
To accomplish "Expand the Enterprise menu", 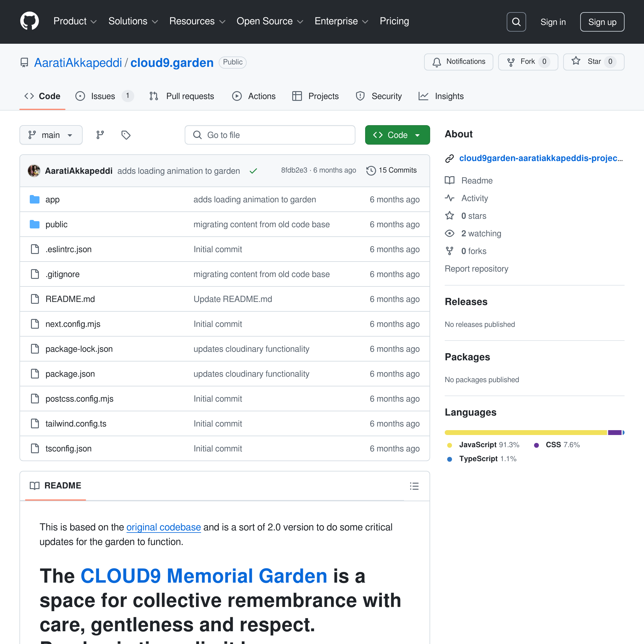I will pos(341,21).
